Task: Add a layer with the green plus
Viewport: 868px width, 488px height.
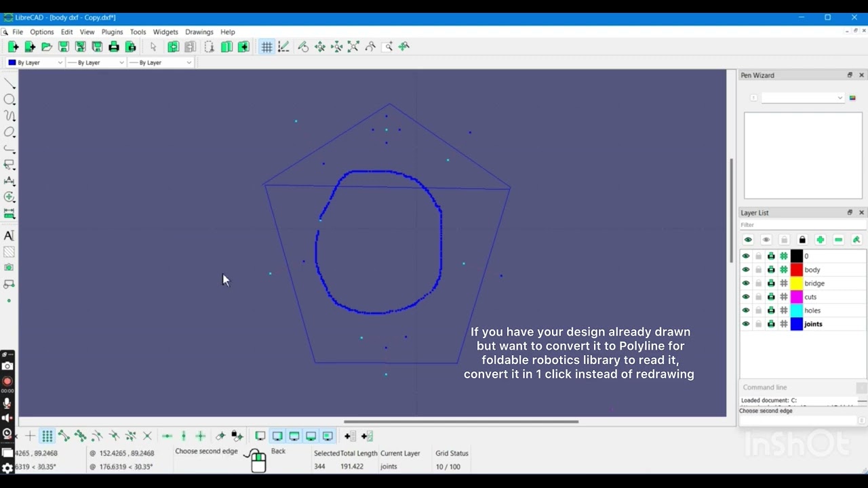Action: tap(821, 240)
